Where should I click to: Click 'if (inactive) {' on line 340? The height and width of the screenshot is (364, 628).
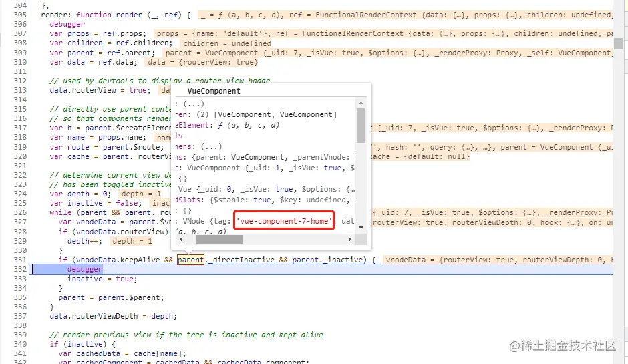point(82,344)
